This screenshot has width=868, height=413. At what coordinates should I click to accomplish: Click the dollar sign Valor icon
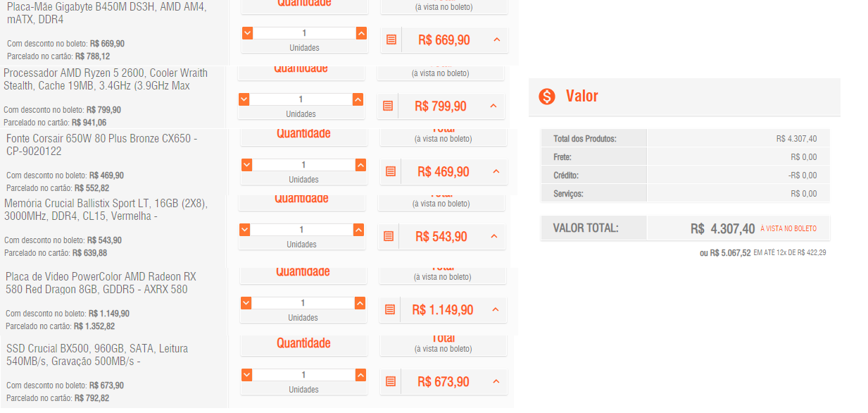click(547, 97)
